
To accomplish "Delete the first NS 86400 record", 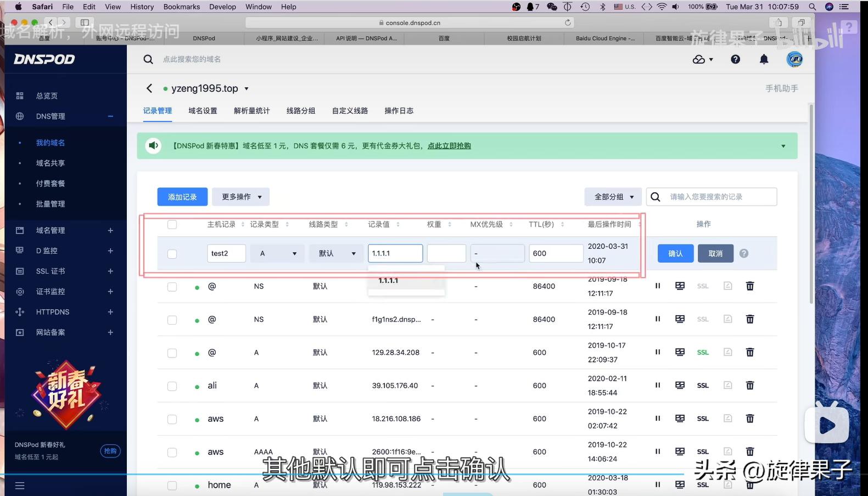I will (x=749, y=286).
